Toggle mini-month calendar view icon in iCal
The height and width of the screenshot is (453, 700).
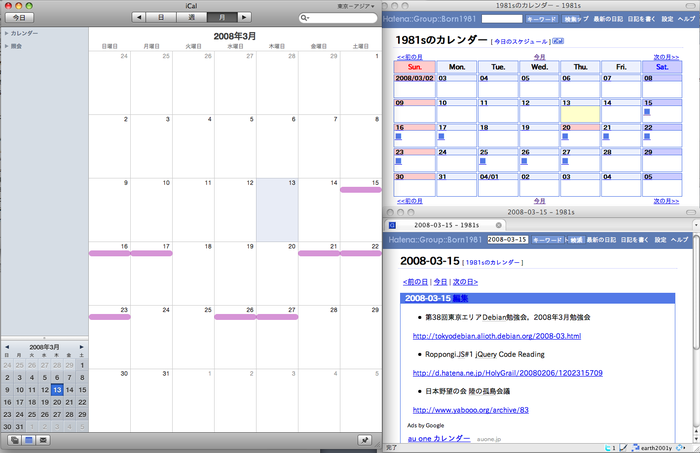tap(29, 440)
